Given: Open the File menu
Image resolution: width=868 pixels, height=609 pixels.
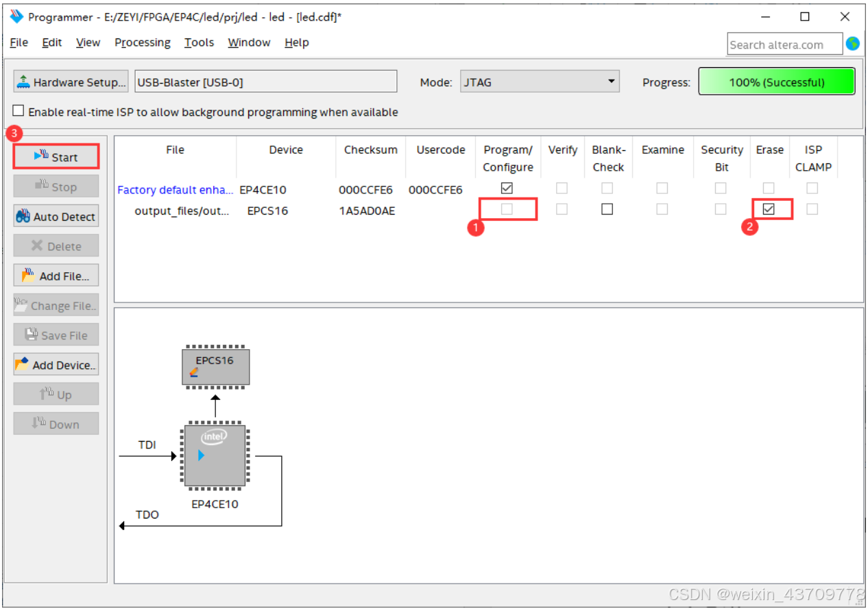Looking at the screenshot, I should 19,43.
